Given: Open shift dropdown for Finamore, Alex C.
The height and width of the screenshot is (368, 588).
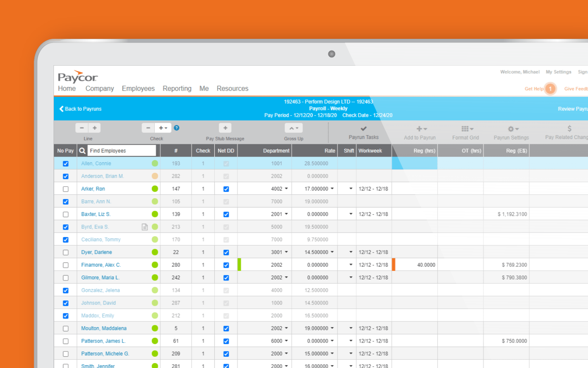Looking at the screenshot, I should pos(351,265).
